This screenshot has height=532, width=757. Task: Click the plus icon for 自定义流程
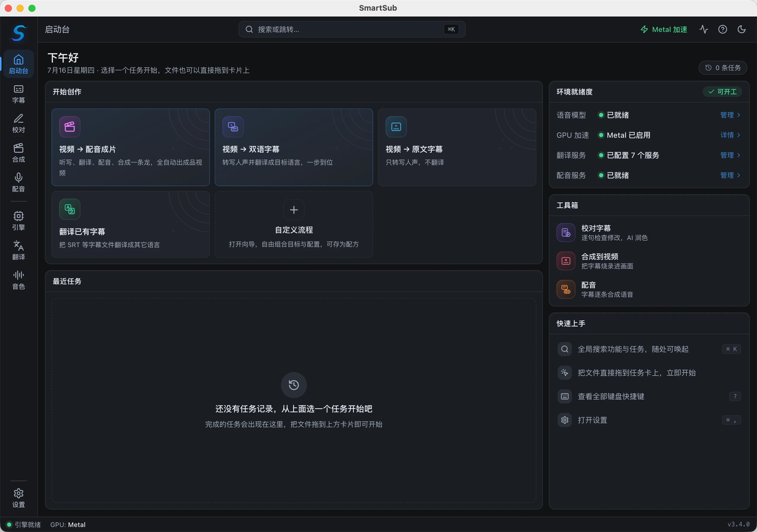[294, 210]
